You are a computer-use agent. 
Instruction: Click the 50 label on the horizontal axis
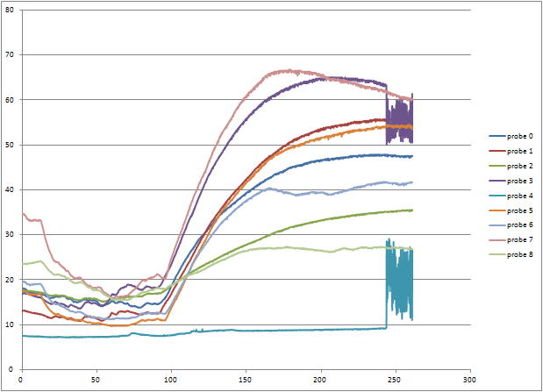pyautogui.click(x=96, y=379)
